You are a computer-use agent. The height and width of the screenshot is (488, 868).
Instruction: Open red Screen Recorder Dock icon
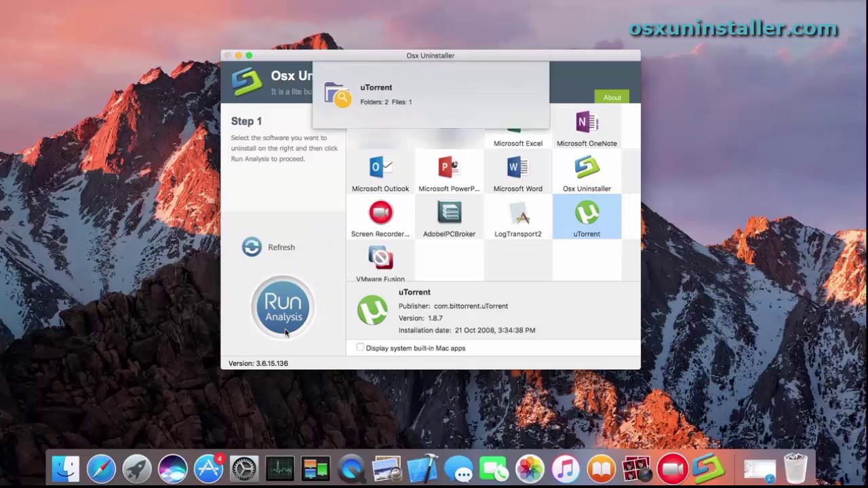click(x=672, y=469)
